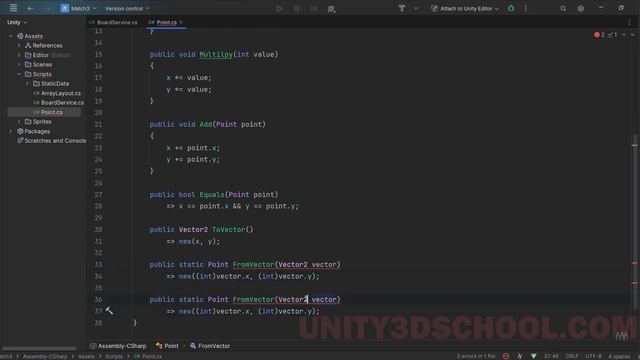640x360 pixels.
Task: Open the main hamburger menu
Action: tap(13, 8)
